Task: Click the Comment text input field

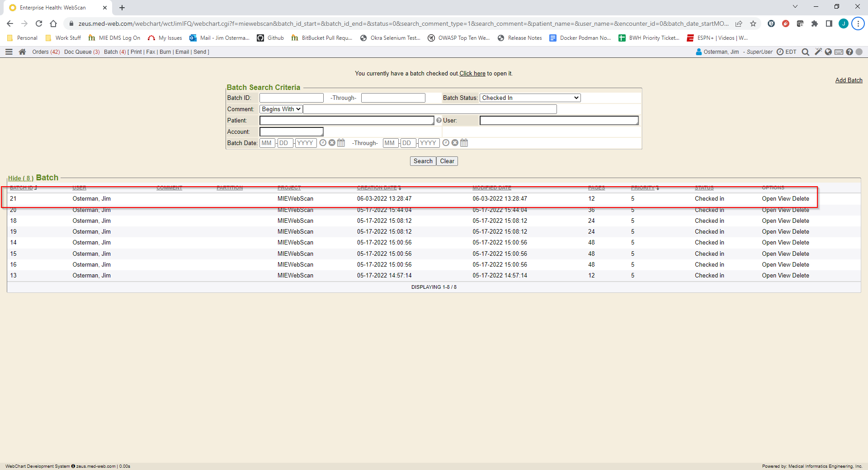Action: pos(430,109)
